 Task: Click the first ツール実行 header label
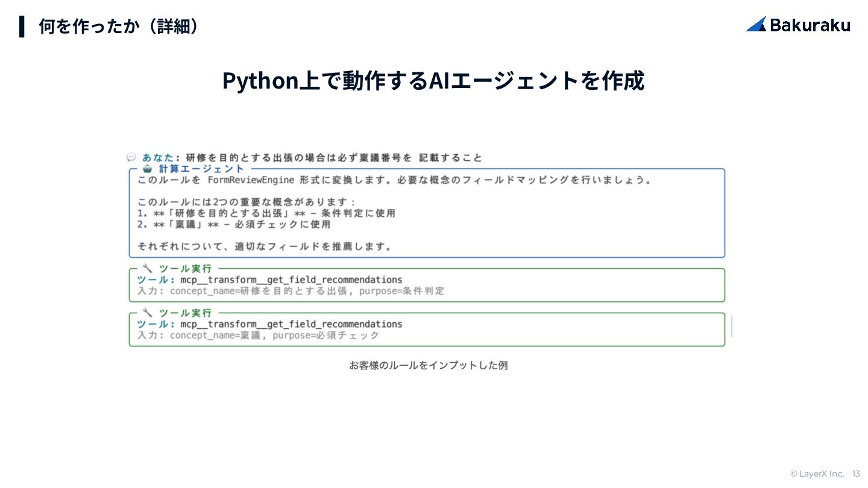tap(185, 269)
